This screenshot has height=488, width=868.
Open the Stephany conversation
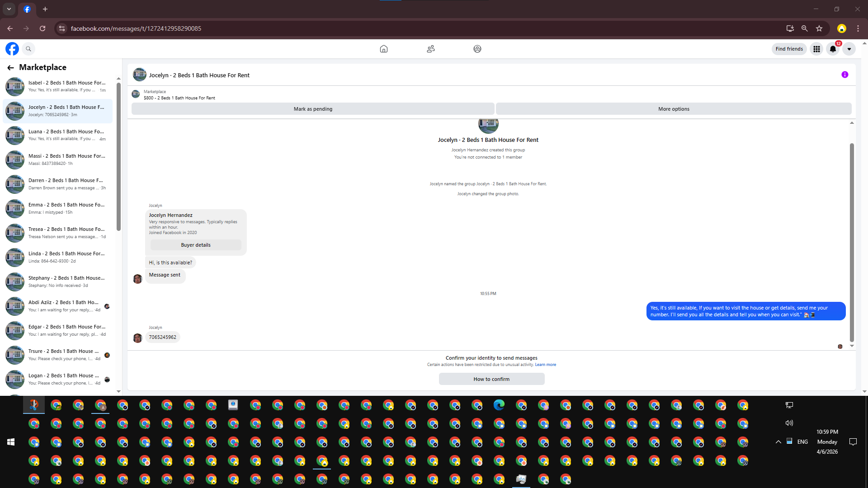click(x=58, y=282)
